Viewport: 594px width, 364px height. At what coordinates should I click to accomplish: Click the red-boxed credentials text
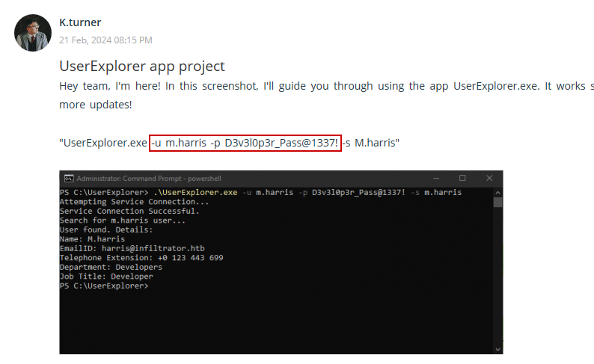245,143
